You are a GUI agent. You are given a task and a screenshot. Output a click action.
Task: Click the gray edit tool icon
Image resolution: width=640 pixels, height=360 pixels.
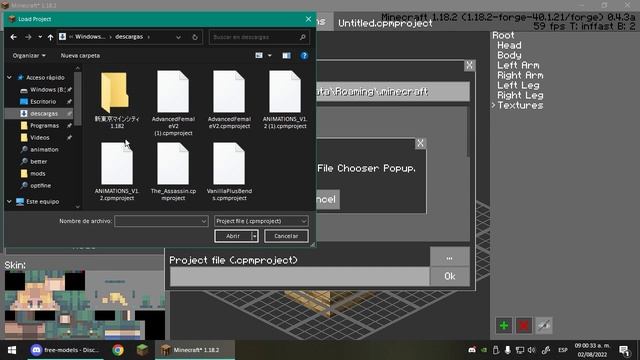544,326
